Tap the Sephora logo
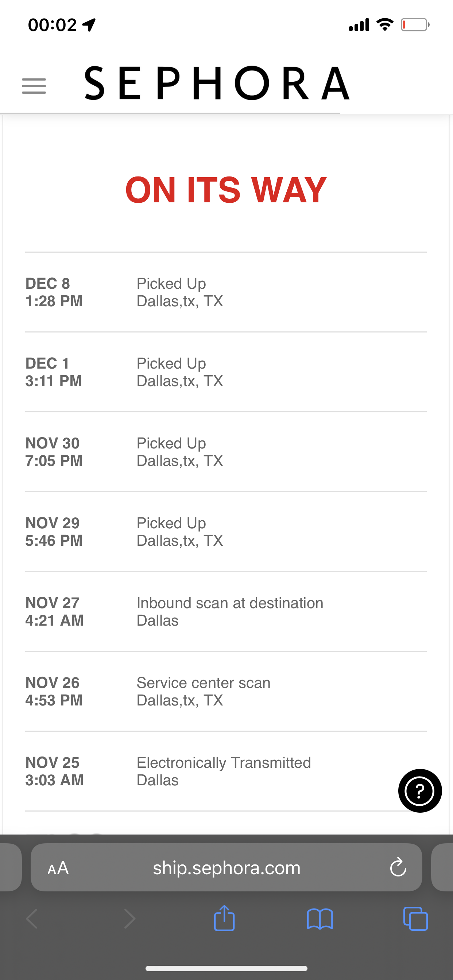Image resolution: width=453 pixels, height=980 pixels. tap(217, 83)
